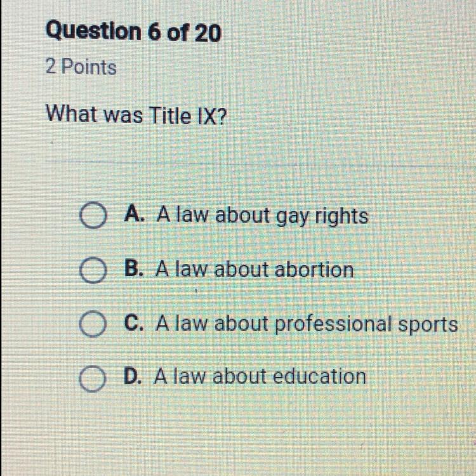Image resolution: width=476 pixels, height=476 pixels.
Task: Click the 'What was Title IX?' question text
Action: pos(136,115)
